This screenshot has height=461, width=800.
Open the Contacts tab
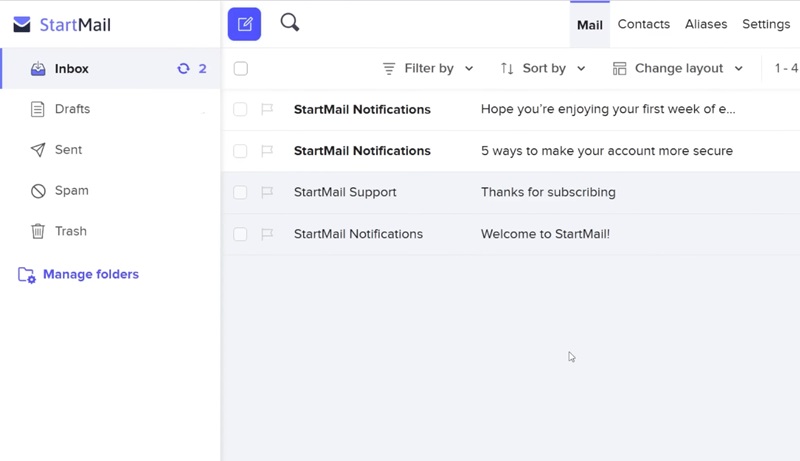click(643, 24)
